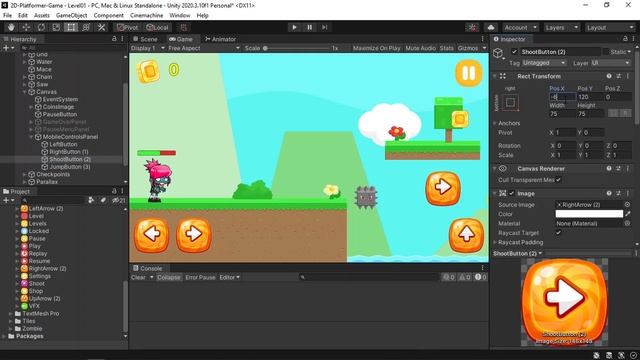Click the Step frame button
The height and width of the screenshot is (360, 640).
pyautogui.click(x=324, y=27)
